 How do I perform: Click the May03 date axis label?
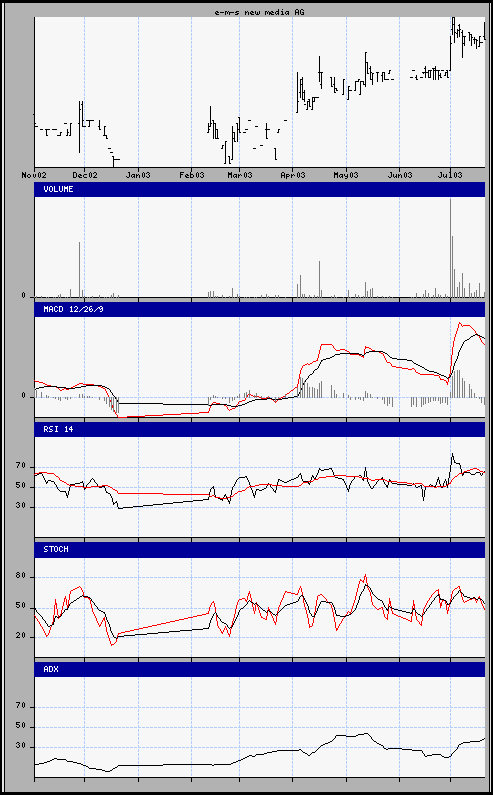(x=346, y=175)
